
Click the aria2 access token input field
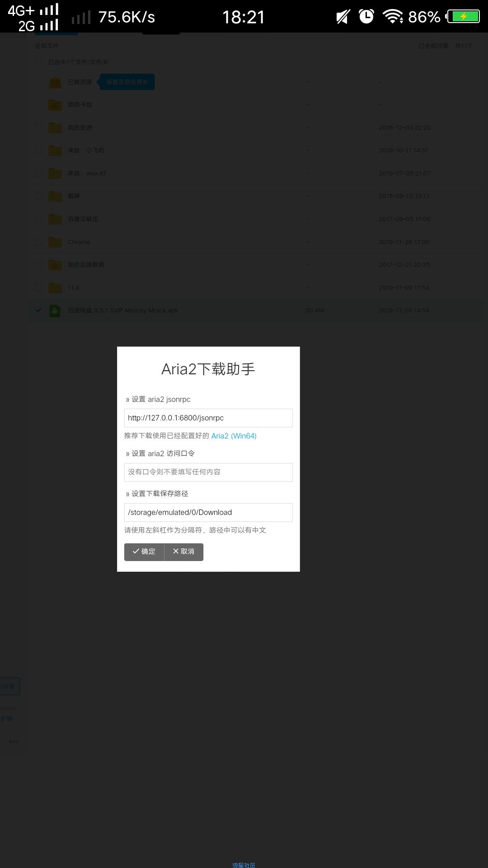click(x=208, y=472)
